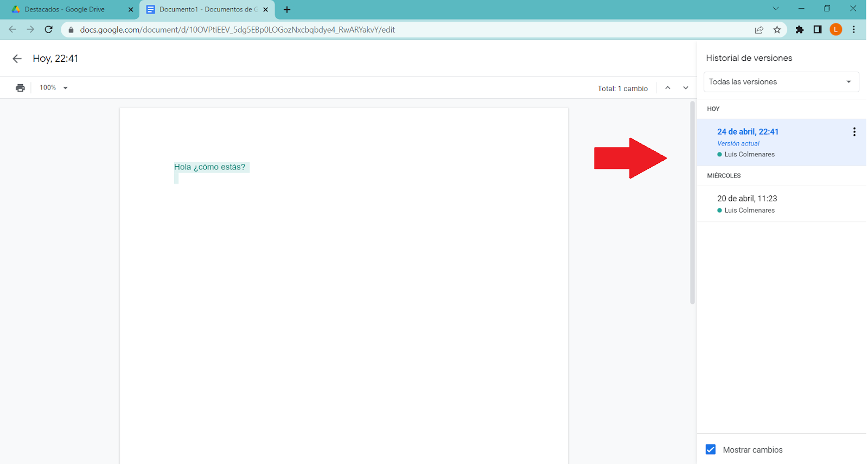Uncheck the Mostrar cambios checkbox
The image size is (868, 464).
pyautogui.click(x=711, y=449)
